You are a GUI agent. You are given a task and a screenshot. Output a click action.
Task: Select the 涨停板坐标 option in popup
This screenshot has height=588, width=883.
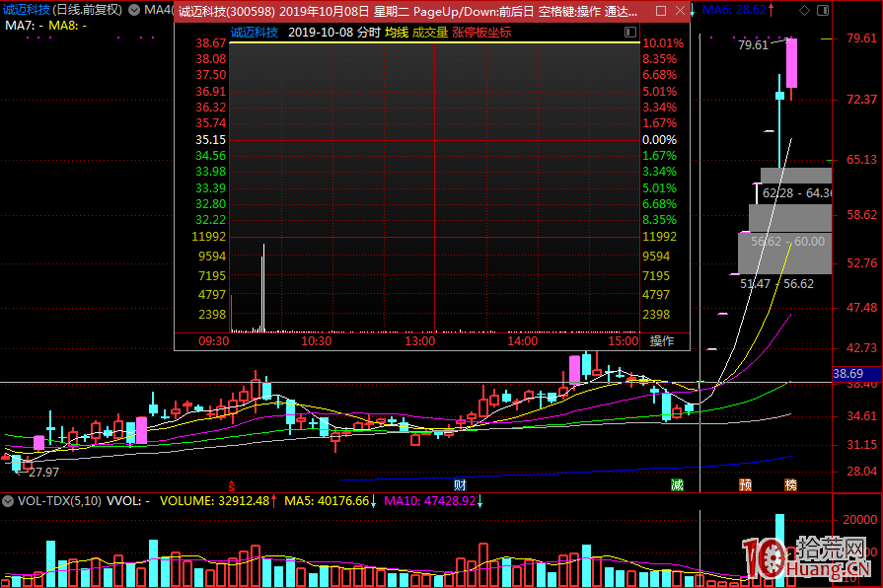tap(481, 33)
